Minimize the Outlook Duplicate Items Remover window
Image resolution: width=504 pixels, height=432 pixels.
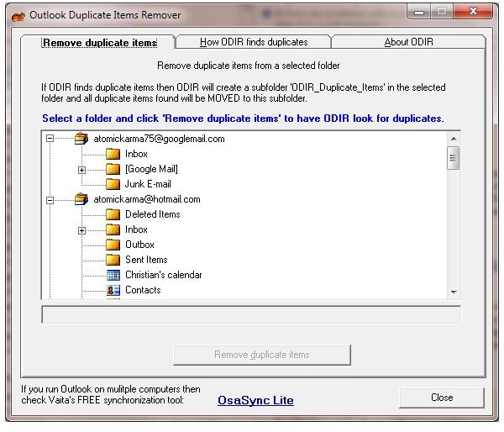click(419, 13)
